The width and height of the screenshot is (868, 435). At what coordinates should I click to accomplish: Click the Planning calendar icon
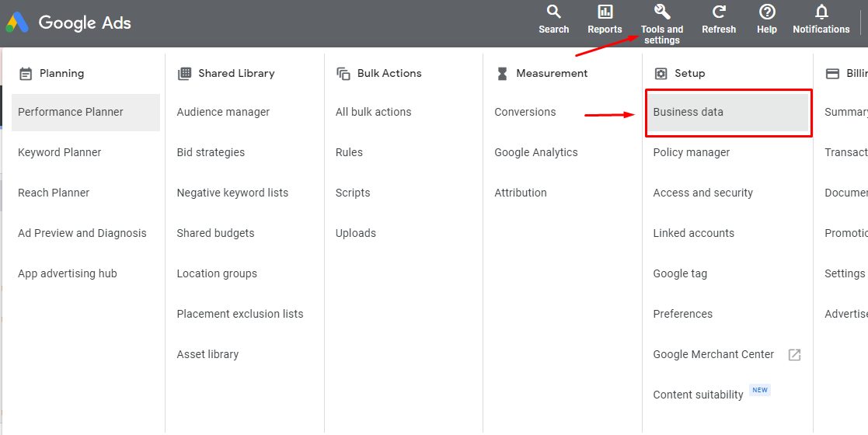(26, 74)
